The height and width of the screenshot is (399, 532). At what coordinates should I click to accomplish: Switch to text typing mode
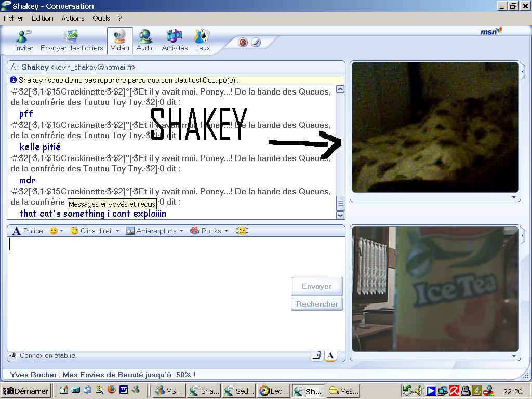pyautogui.click(x=330, y=355)
